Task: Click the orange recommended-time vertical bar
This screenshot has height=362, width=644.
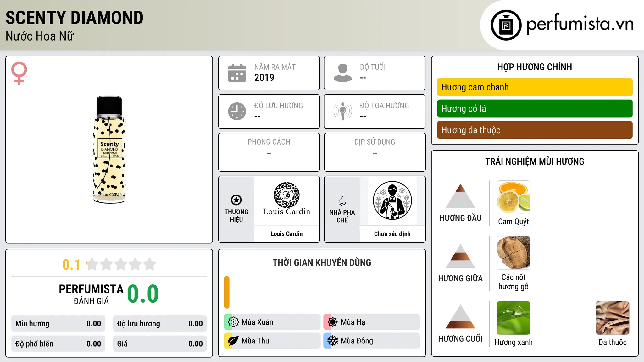Action: tap(227, 292)
